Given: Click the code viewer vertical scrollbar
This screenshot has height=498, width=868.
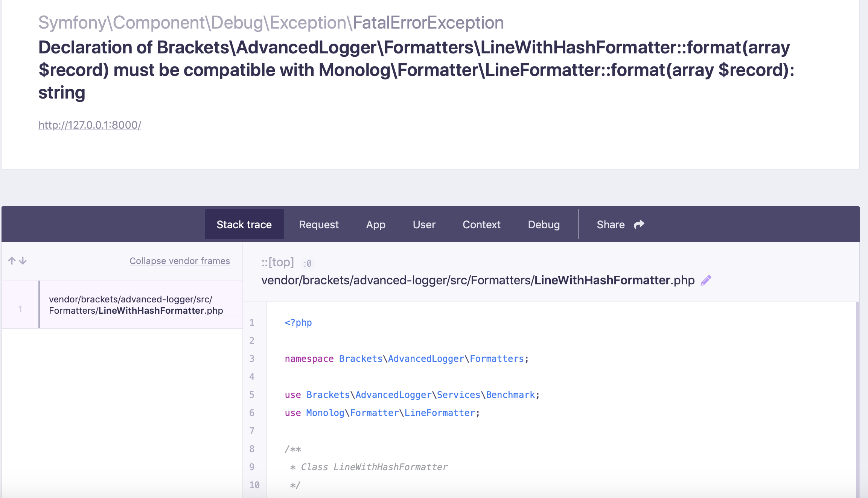Looking at the screenshot, I should pyautogui.click(x=857, y=399).
